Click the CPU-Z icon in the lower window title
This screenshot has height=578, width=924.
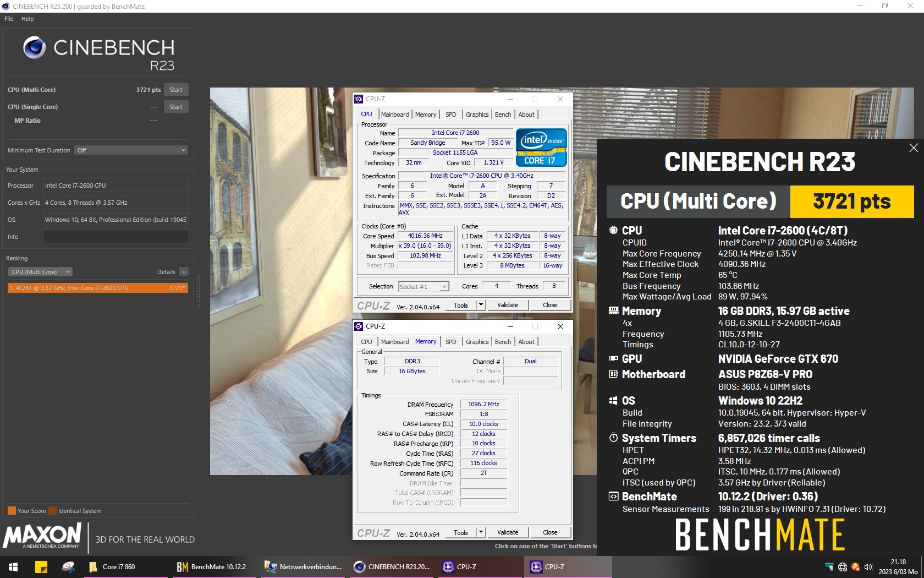coord(359,326)
